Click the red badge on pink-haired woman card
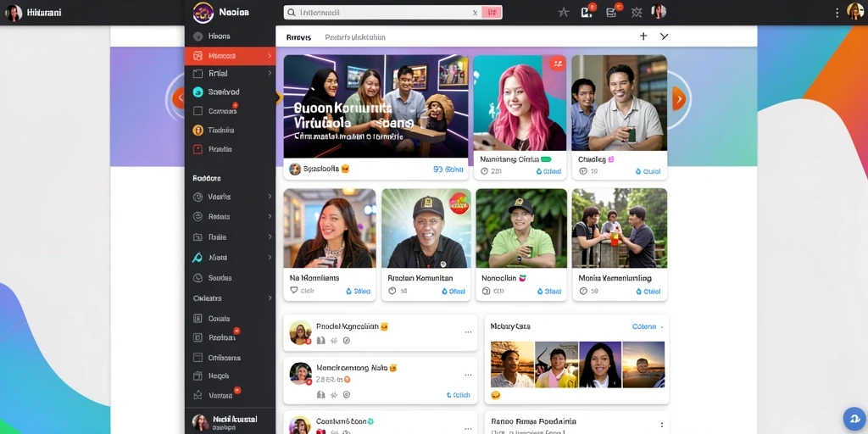 (557, 63)
